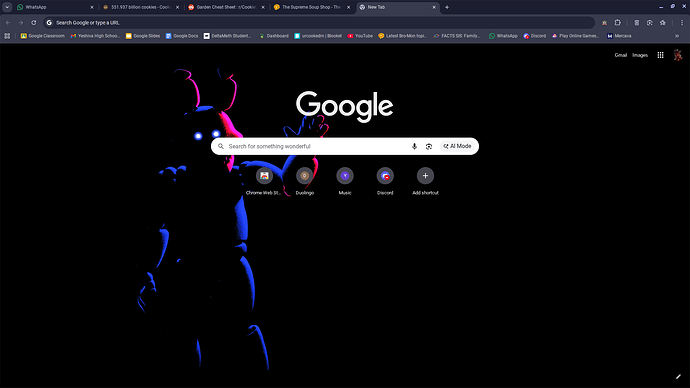Open the apps grid in bookmarks bar
This screenshot has height=388, width=690.
(7, 36)
